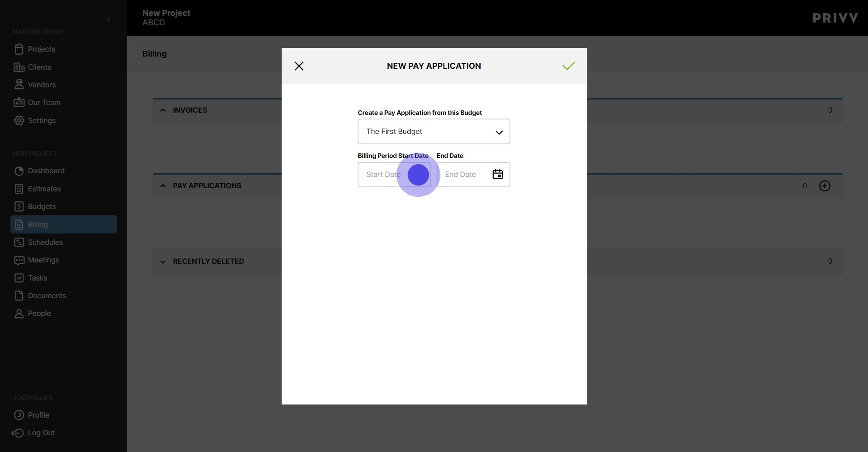Click the Billing page heading

[155, 53]
